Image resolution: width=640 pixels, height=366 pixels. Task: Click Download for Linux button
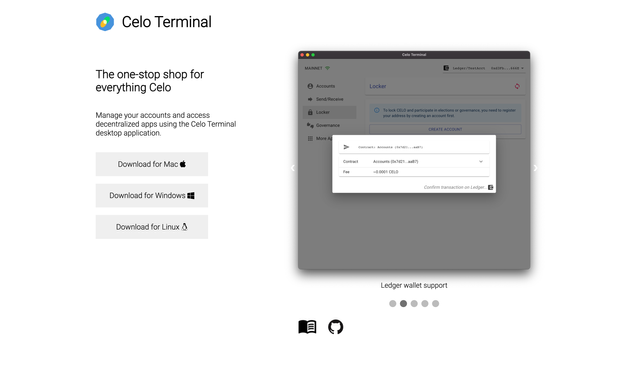tap(152, 227)
